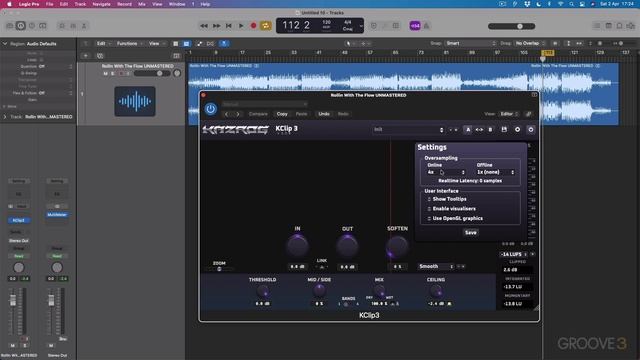Click the Rewind transport button
Viewport: 640px width, 360px height.
click(x=204, y=26)
